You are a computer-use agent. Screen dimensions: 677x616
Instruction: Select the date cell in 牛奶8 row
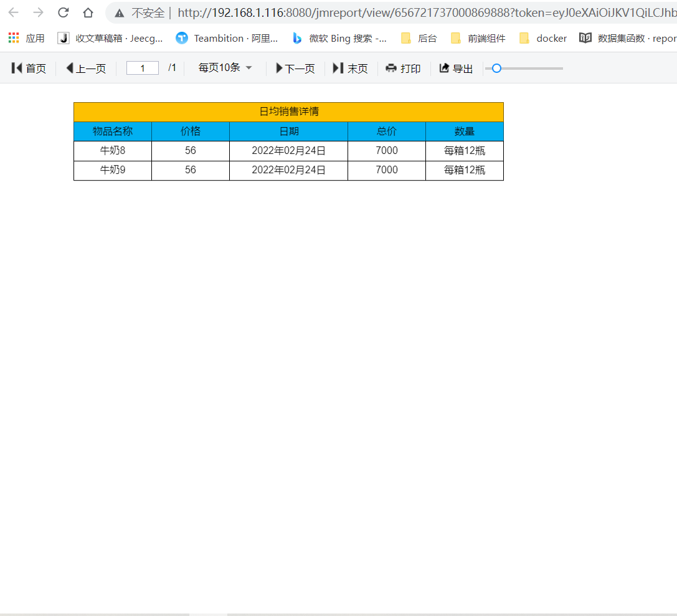point(288,151)
